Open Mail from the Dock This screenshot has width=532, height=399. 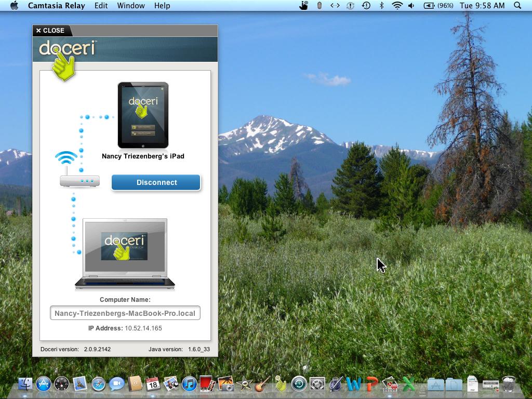point(79,384)
